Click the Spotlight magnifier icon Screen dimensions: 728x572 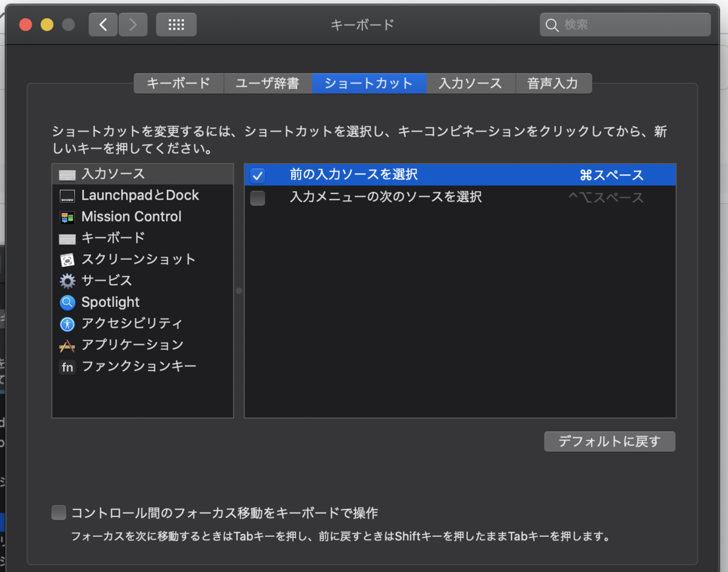67,302
